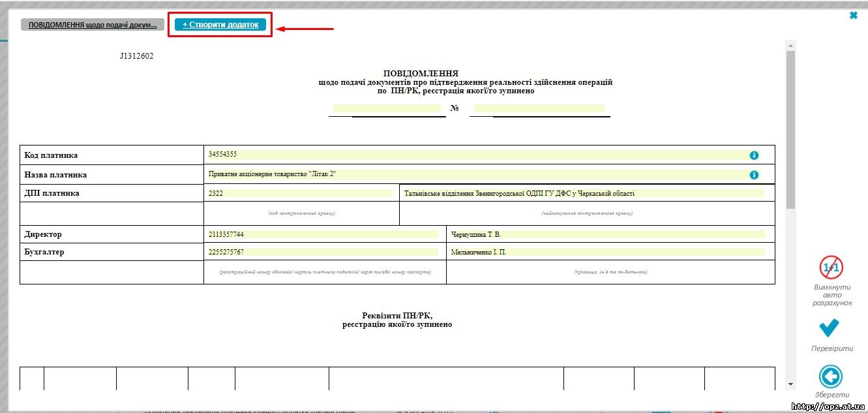Select the ДПІ code field showing 2322

pyautogui.click(x=300, y=193)
